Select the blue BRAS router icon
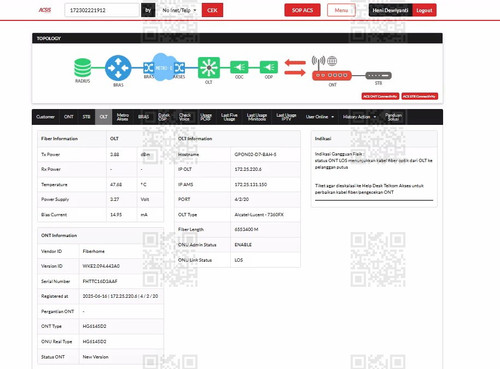 pos(118,68)
